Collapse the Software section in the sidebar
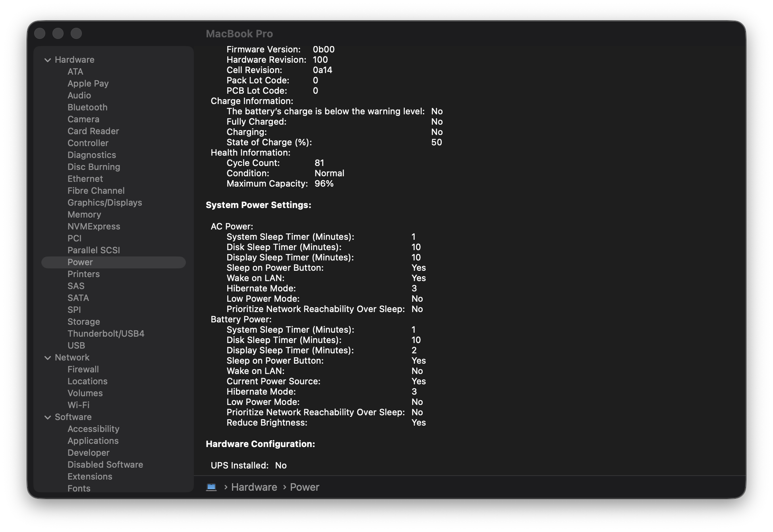 [47, 417]
